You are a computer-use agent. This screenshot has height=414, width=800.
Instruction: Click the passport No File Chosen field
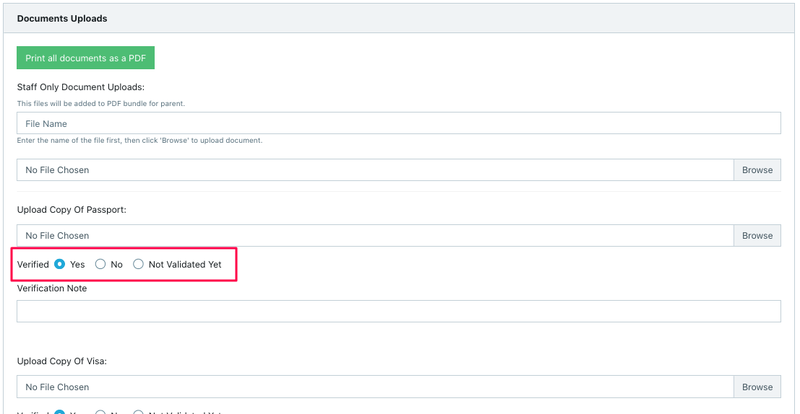(x=375, y=236)
